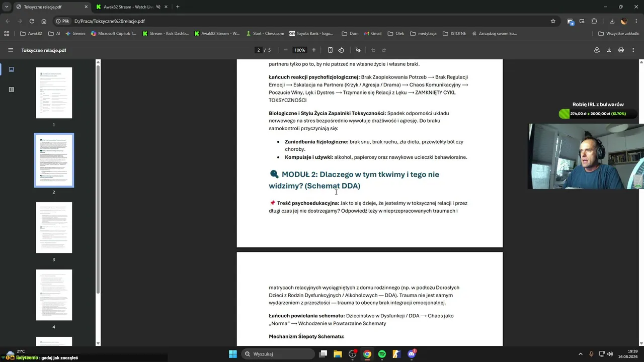
Task: Open Chrome downloads panel
Action: point(612,21)
